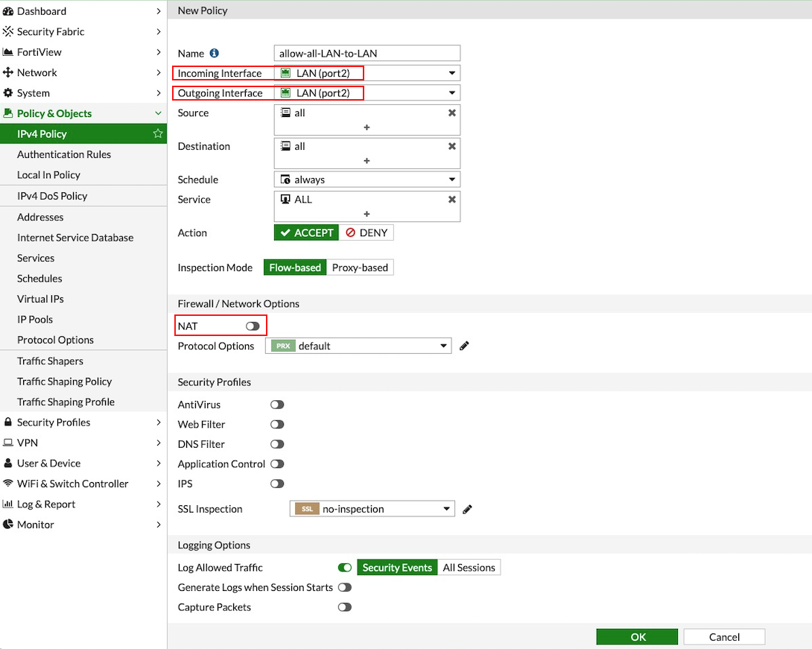
Task: Switch inspection mode to Proxy-based
Action: coord(361,267)
